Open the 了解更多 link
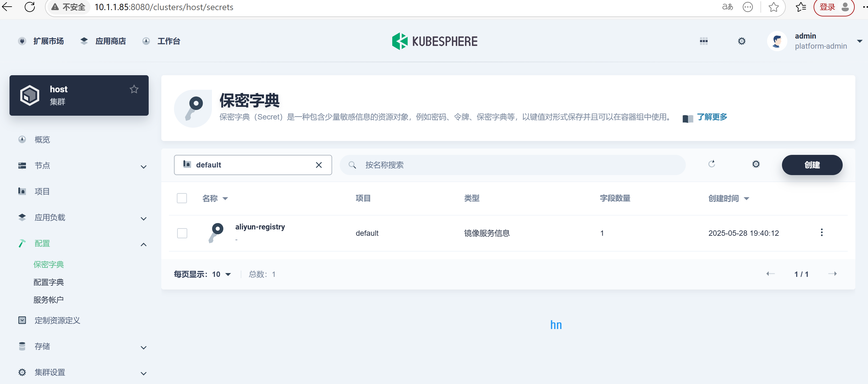868x384 pixels. pos(712,117)
